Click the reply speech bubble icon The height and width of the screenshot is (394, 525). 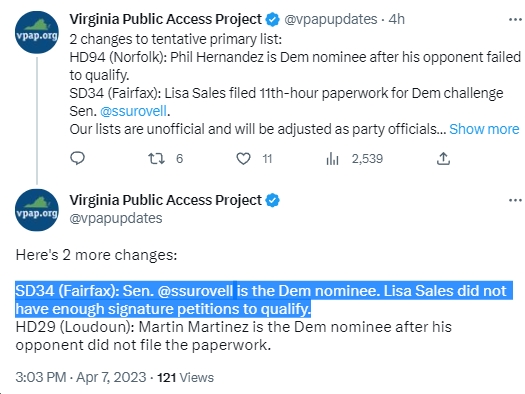[x=77, y=158]
